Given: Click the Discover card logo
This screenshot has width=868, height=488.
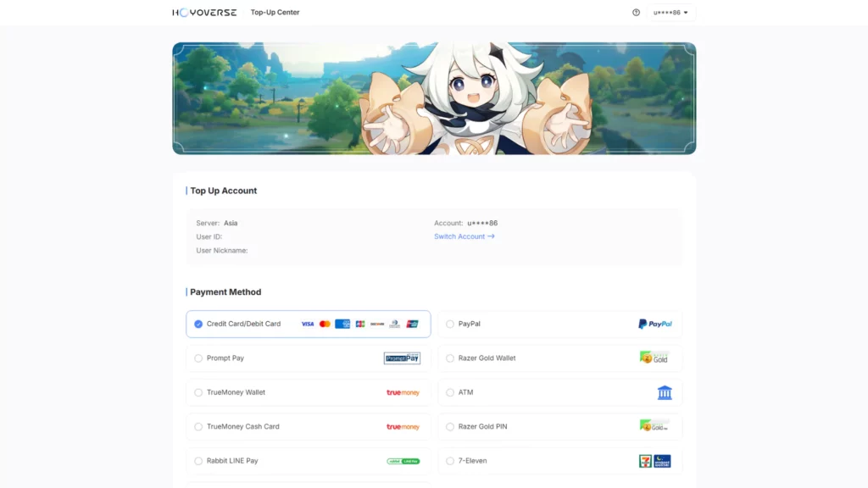Looking at the screenshot, I should 377,324.
